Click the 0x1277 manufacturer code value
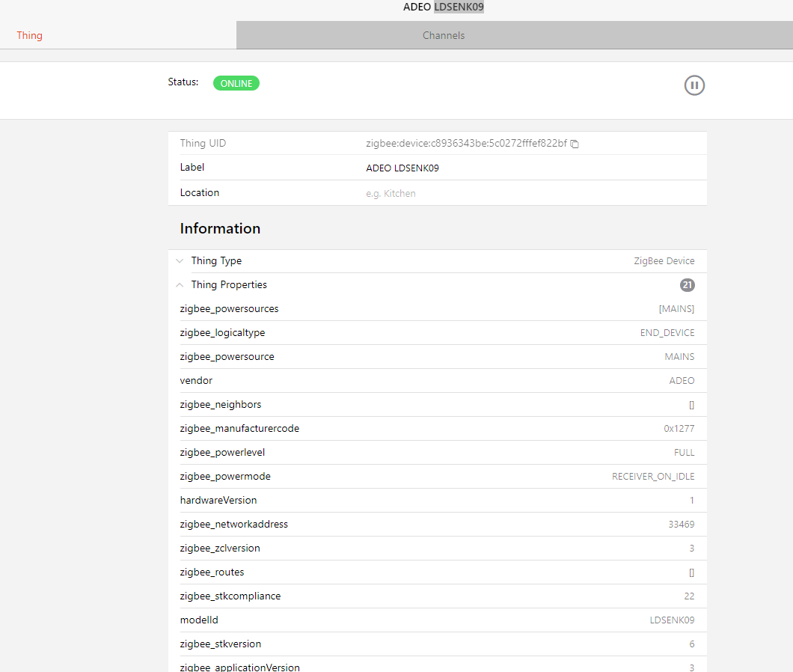793x672 pixels. coord(679,429)
